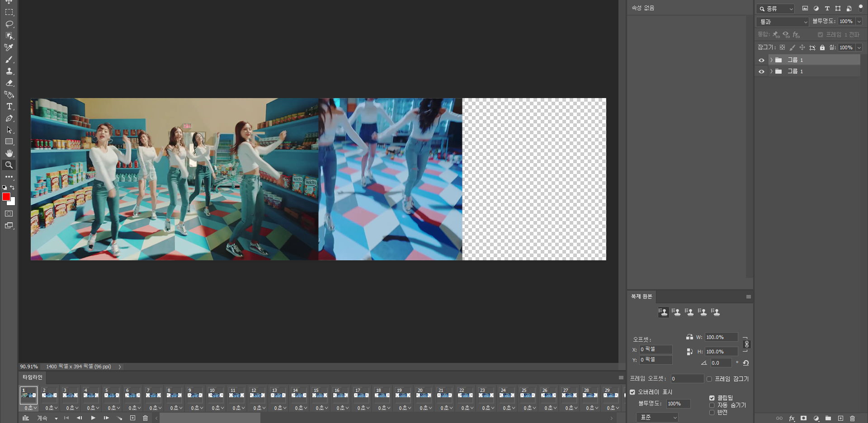Select the Zoom tool

9,165
